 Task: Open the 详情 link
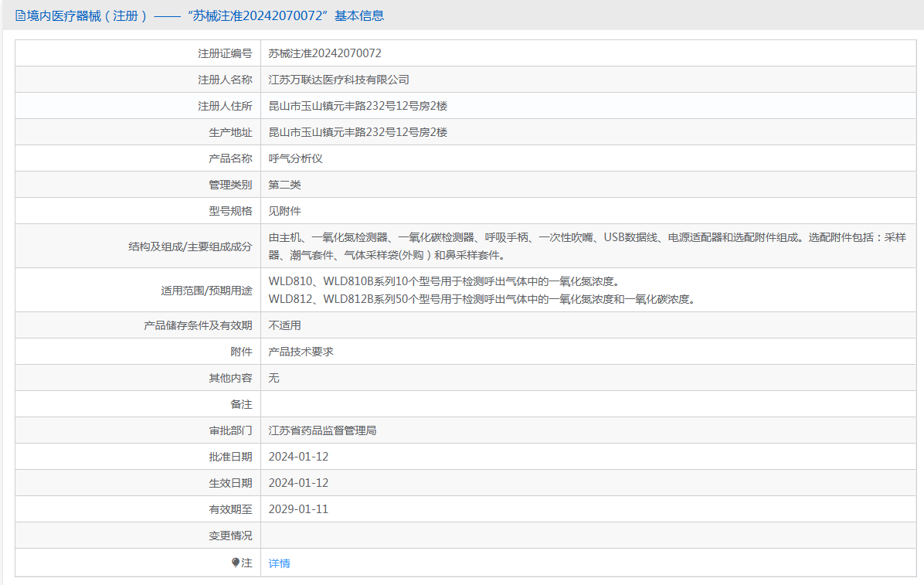point(280,563)
